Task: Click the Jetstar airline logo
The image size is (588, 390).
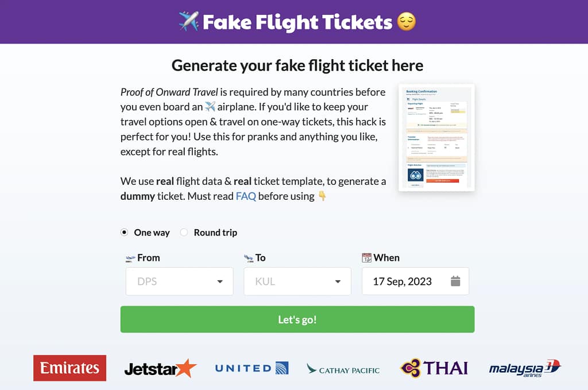Action: click(x=160, y=368)
